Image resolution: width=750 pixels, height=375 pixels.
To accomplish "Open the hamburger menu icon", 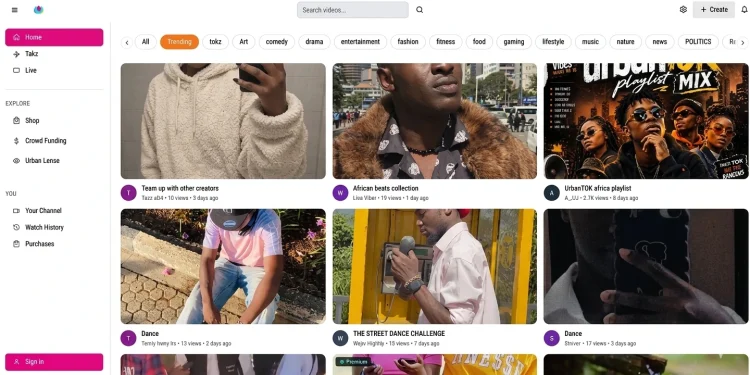I will pos(14,10).
